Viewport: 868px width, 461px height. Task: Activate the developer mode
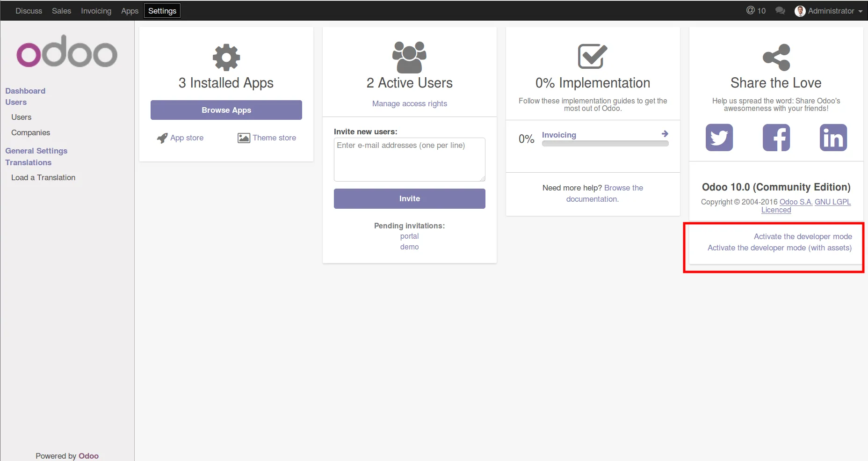(803, 236)
